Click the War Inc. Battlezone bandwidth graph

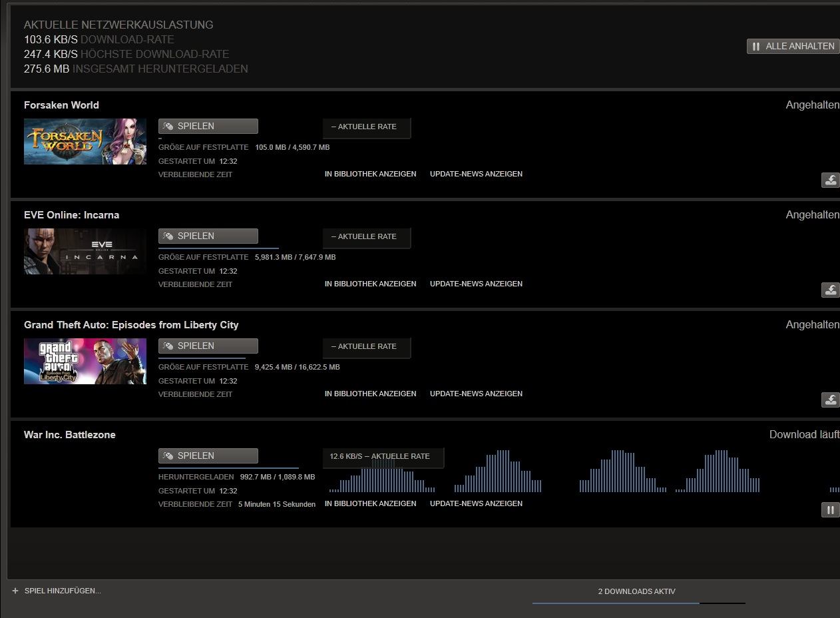[583, 471]
